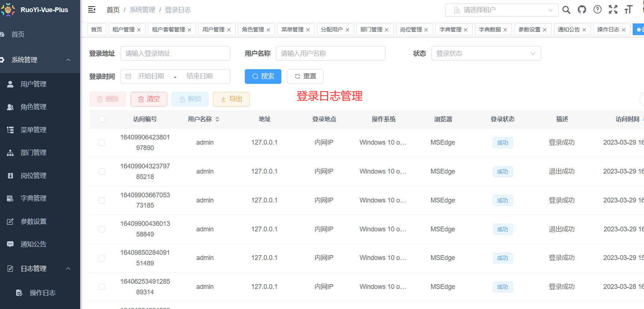Click the 参数设置 sidebar icon
This screenshot has width=644, height=309.
11,221
